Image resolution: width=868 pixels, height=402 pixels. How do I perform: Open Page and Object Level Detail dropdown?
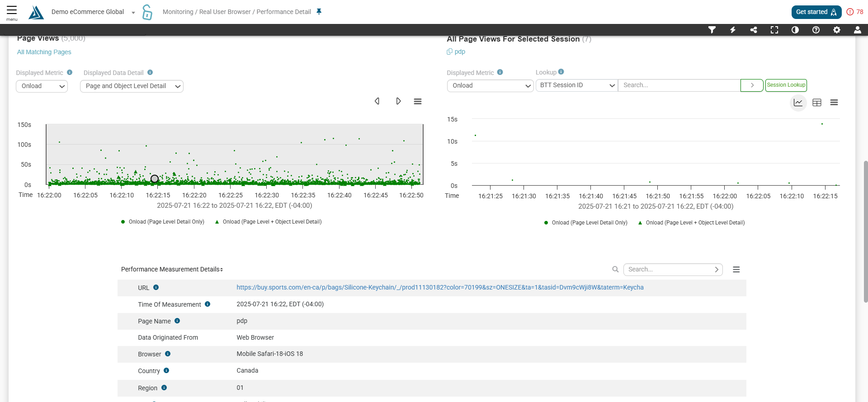[132, 86]
